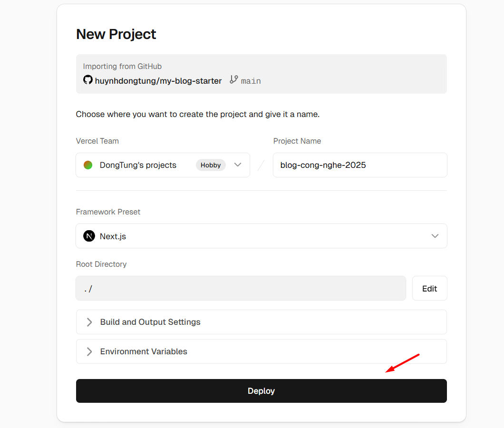Click inside the Project Name input field
504x428 pixels.
point(360,165)
